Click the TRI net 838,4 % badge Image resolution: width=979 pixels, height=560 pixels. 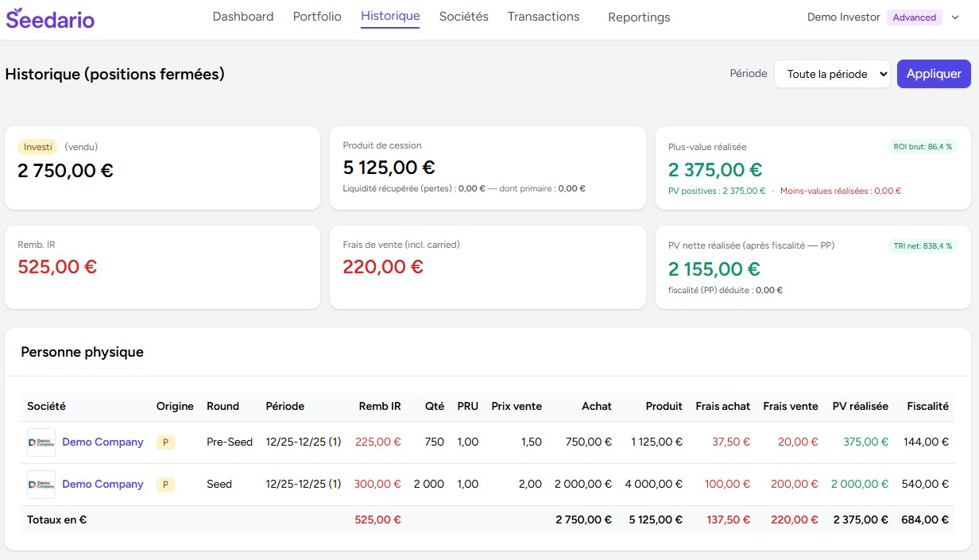(x=922, y=246)
